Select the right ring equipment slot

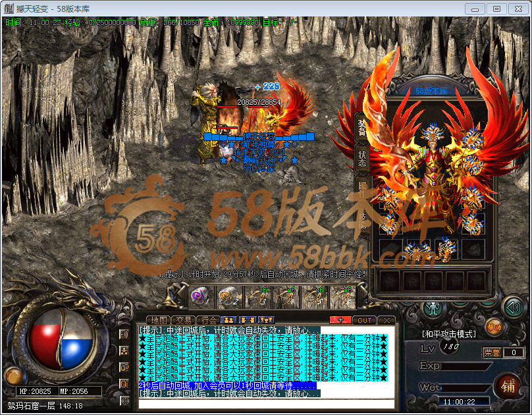(x=473, y=223)
